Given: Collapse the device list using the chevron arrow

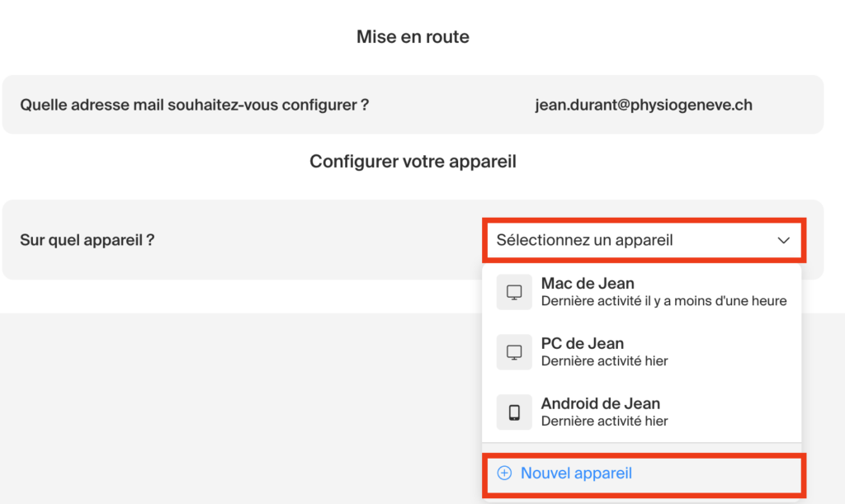Looking at the screenshot, I should pyautogui.click(x=783, y=241).
